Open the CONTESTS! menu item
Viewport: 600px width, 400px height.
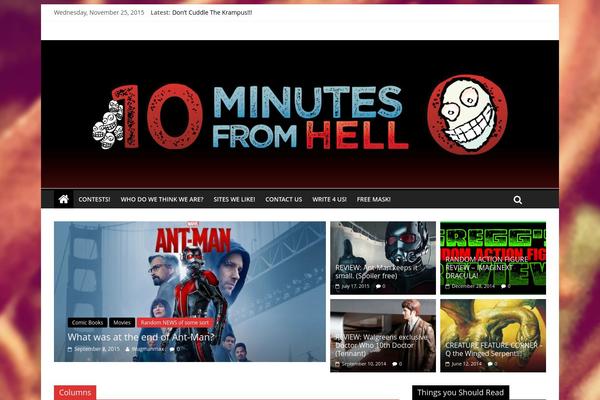pos(94,199)
